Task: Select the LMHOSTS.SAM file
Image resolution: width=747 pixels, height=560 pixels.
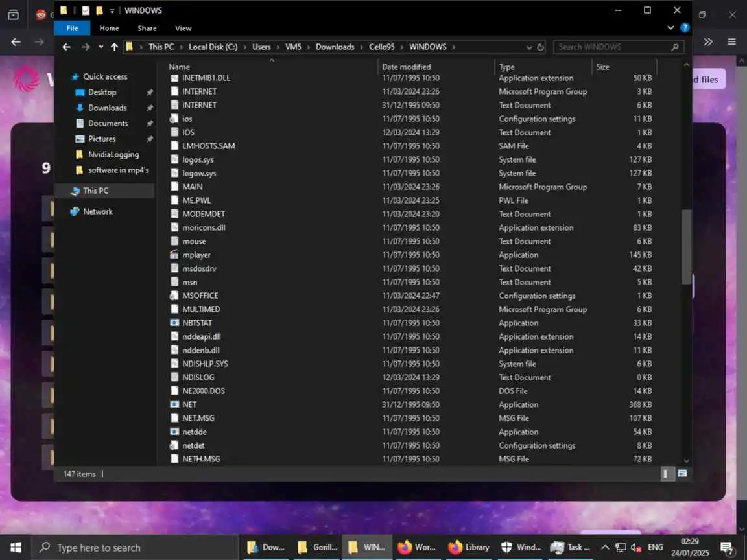Action: (209, 146)
